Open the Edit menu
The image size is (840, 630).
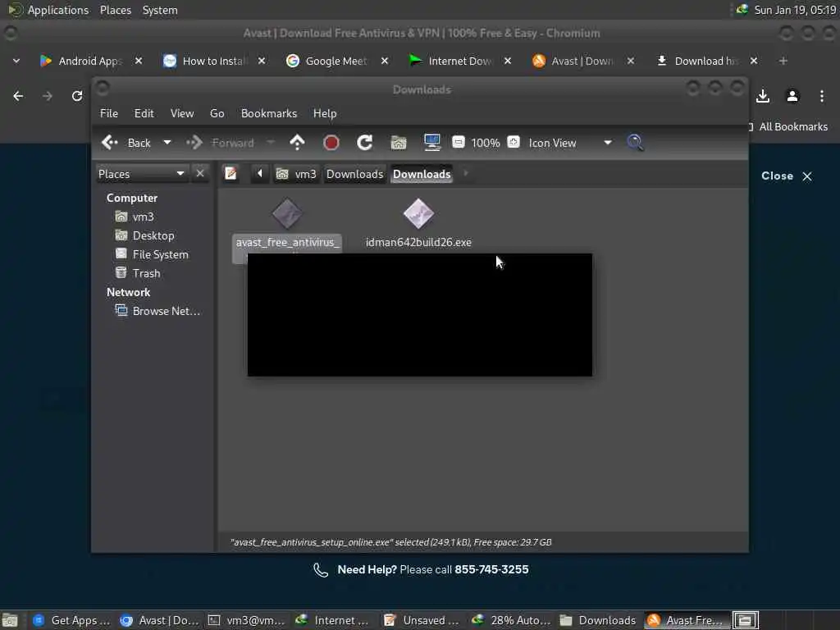(144, 113)
